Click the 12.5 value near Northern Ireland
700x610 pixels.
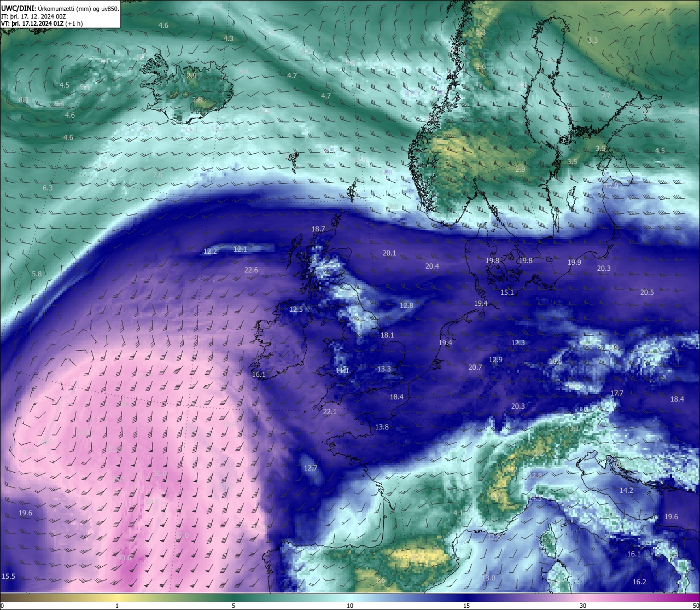click(x=296, y=310)
